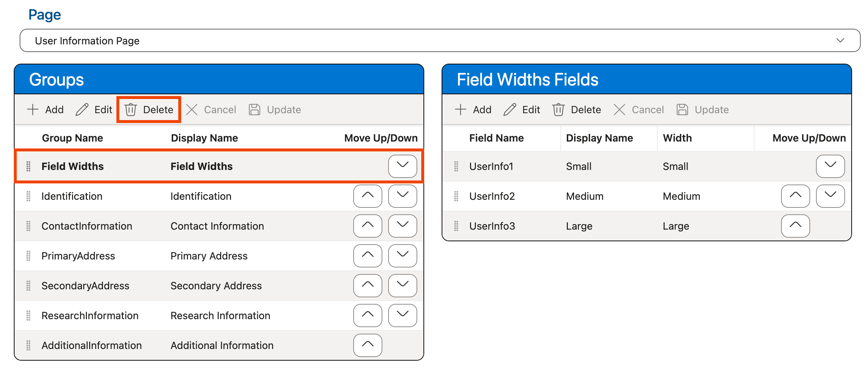Move UserInfo2 field up

(795, 196)
